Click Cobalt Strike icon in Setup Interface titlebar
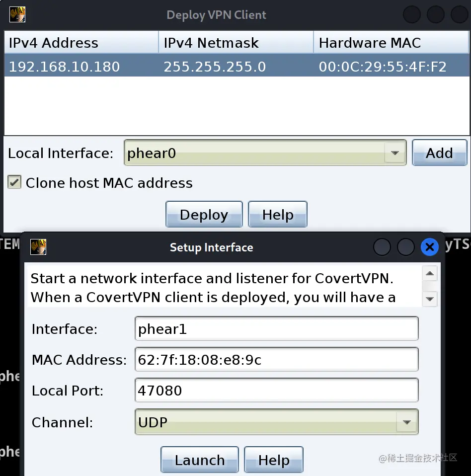This screenshot has width=471, height=476. pyautogui.click(x=38, y=247)
